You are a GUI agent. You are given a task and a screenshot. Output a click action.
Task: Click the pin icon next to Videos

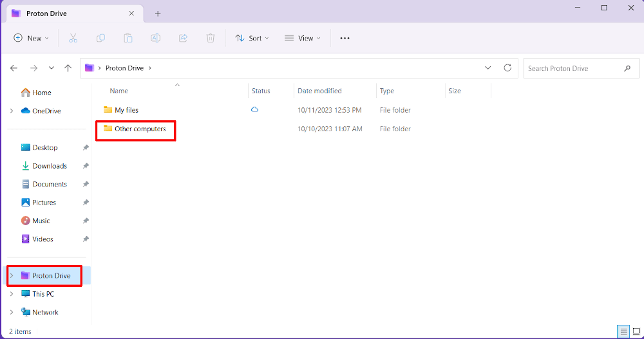[x=86, y=239]
